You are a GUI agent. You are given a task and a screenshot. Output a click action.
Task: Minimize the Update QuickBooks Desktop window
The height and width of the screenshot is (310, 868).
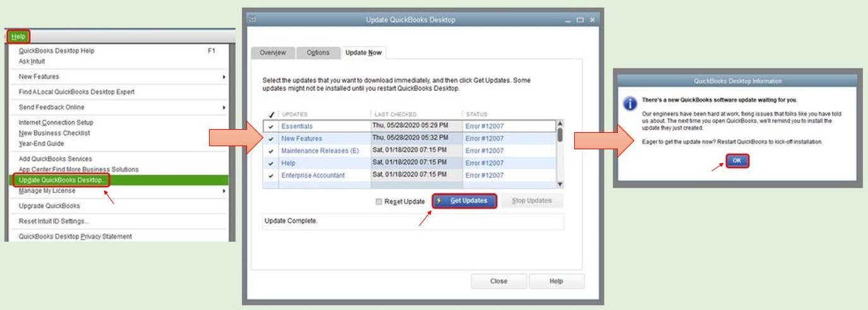point(568,20)
